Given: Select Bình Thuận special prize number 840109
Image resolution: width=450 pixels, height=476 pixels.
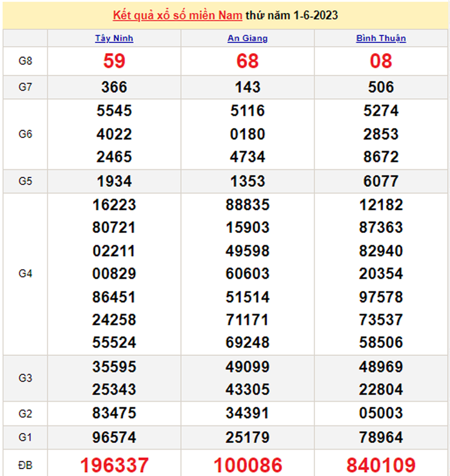Looking at the screenshot, I should 381,465.
